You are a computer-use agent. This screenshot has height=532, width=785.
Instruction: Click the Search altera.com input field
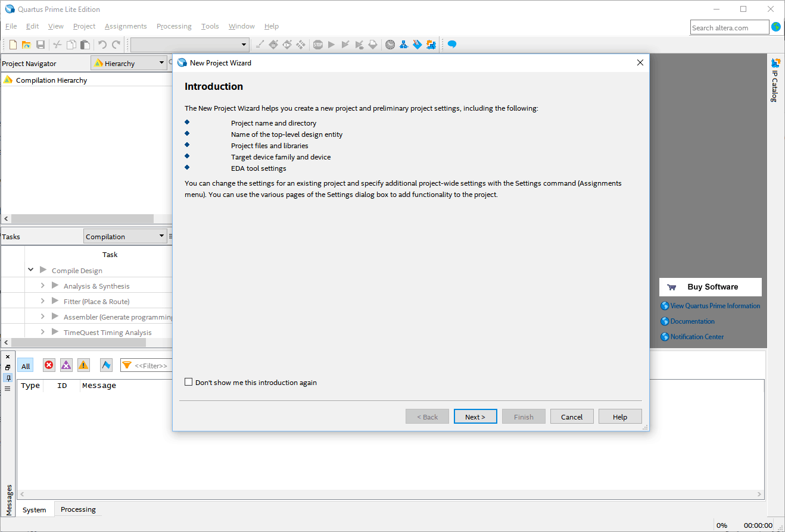coord(730,27)
